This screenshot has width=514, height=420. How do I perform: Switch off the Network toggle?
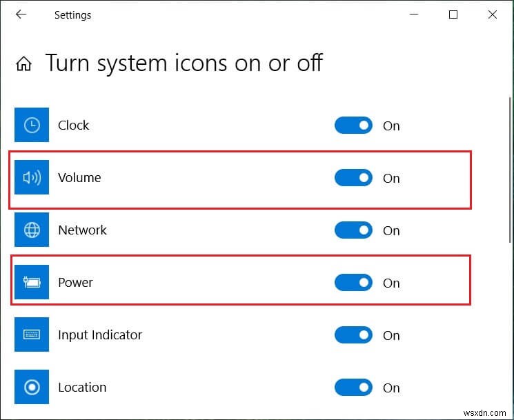pos(353,230)
